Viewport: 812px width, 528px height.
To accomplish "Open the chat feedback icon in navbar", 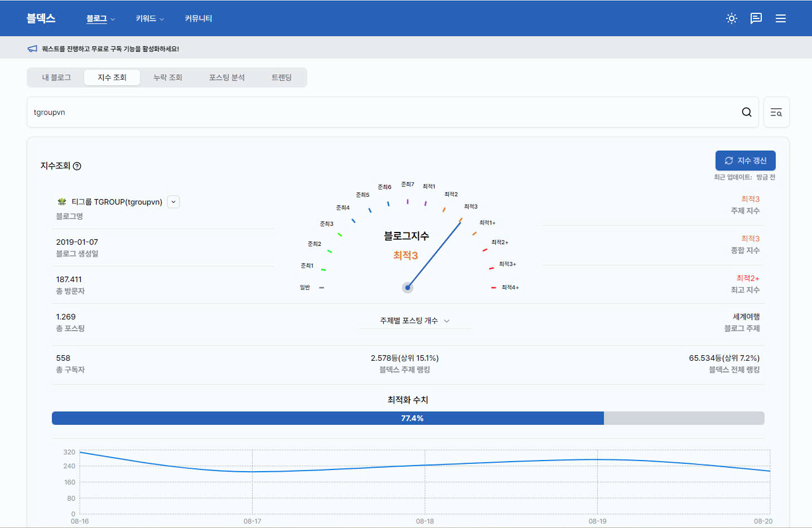I will [x=756, y=18].
